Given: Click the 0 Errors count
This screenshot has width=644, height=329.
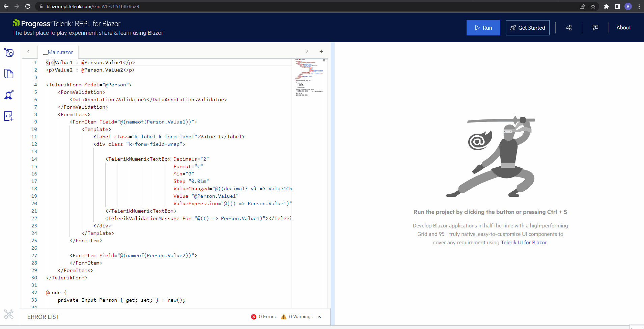Looking at the screenshot, I should (267, 317).
